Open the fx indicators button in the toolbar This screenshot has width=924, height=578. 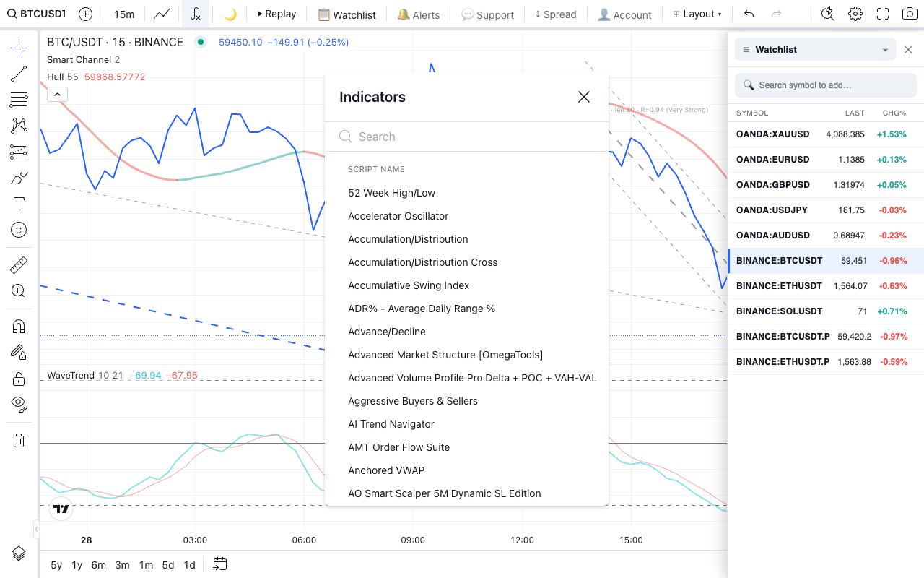pyautogui.click(x=196, y=14)
